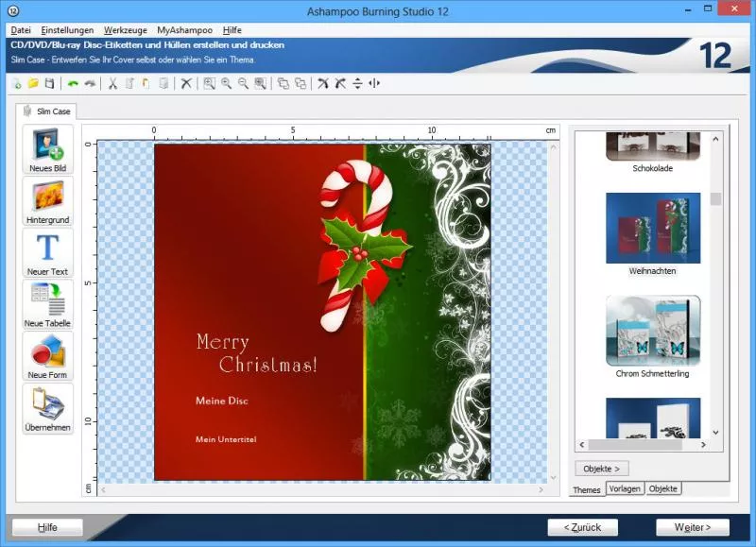Click the zoom-to-fit magnifier icon
The image size is (756, 547).
[209, 83]
